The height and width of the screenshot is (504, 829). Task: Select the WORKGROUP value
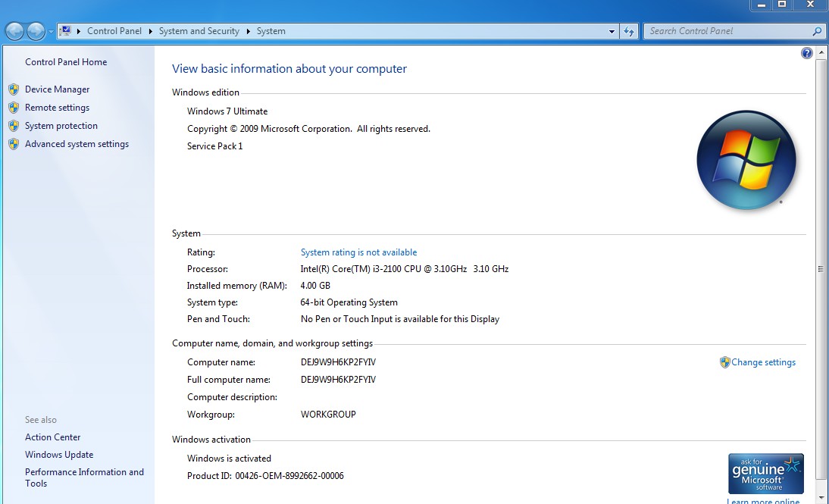click(328, 415)
